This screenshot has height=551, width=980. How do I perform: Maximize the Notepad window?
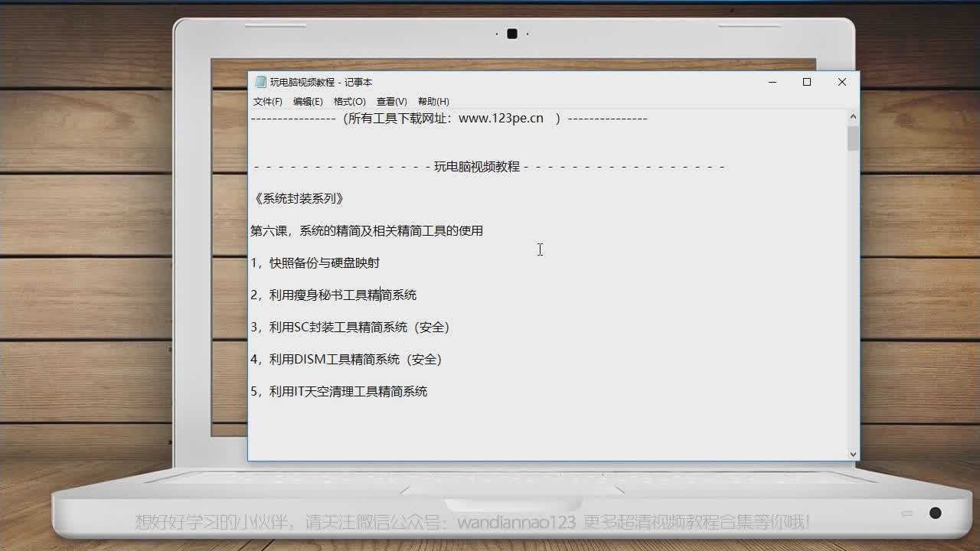pos(807,82)
